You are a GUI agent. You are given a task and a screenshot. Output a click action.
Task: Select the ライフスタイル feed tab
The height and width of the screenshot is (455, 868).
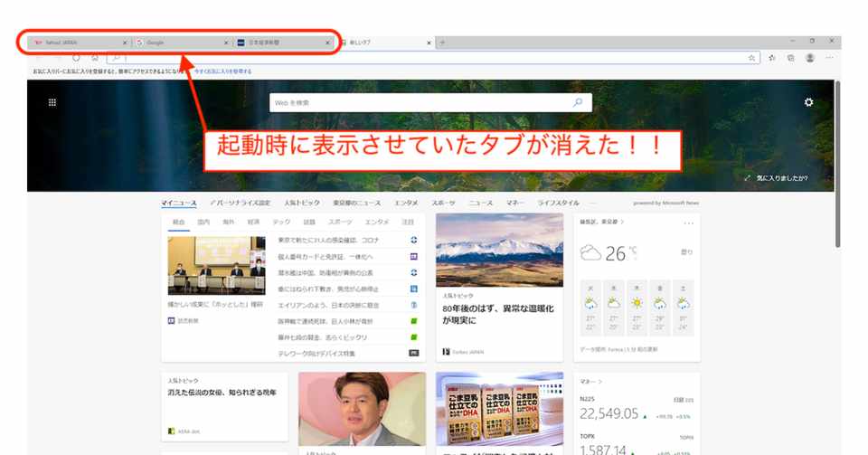coord(558,204)
